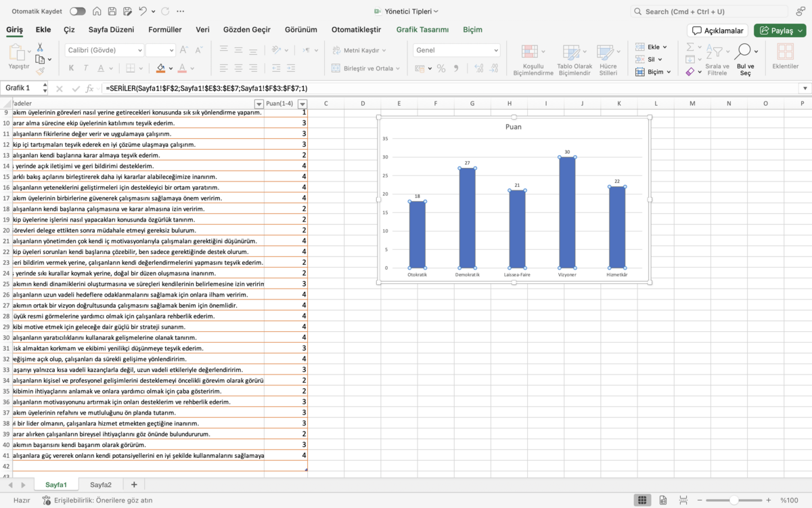The height and width of the screenshot is (508, 812).
Task: Open the Ekle insert cells dropdown
Action: [x=651, y=47]
